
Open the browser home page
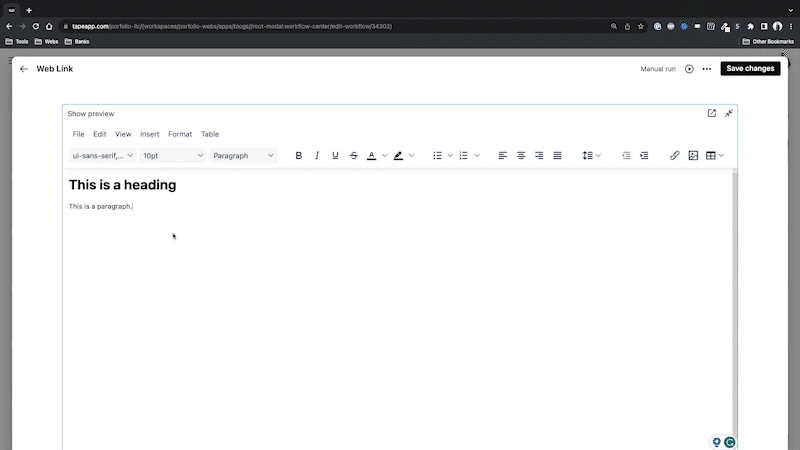[x=49, y=27]
